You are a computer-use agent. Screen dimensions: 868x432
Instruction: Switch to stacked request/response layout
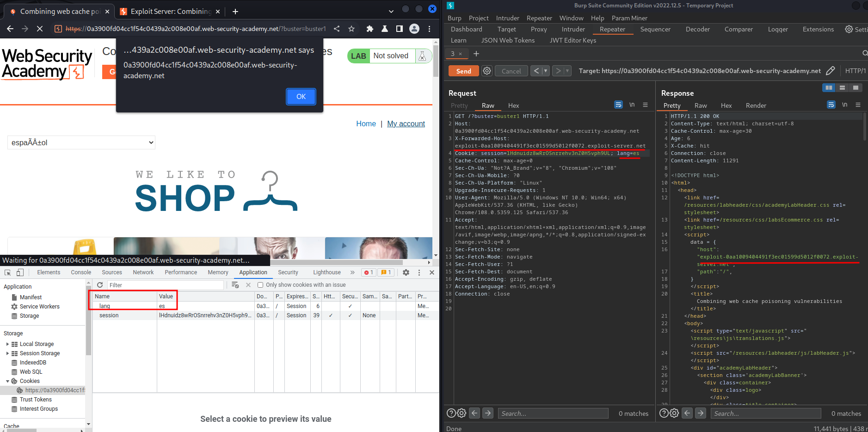point(842,87)
